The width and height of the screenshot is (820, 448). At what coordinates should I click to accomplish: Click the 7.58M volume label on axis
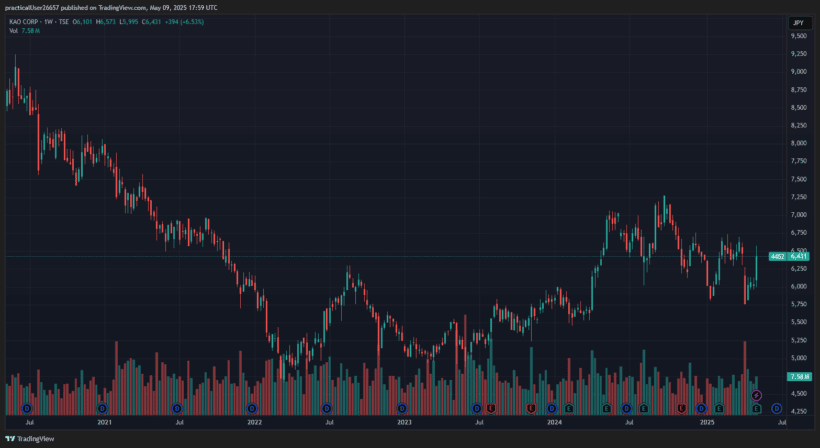pos(798,376)
